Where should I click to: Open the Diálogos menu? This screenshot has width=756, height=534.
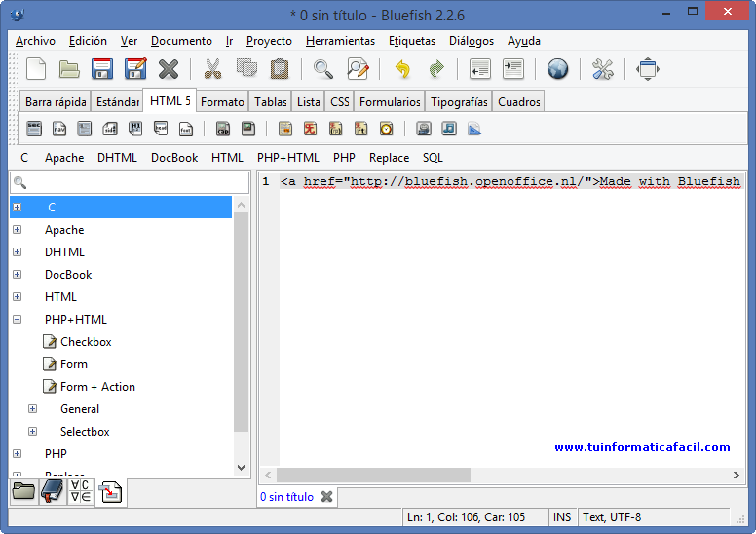pos(472,41)
